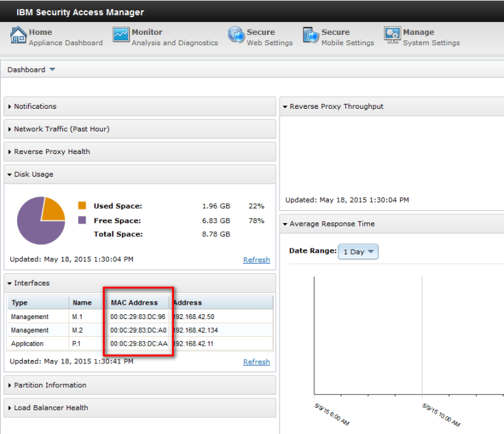
Task: Expand the Network Traffic (Past Hour) panel
Action: click(61, 129)
